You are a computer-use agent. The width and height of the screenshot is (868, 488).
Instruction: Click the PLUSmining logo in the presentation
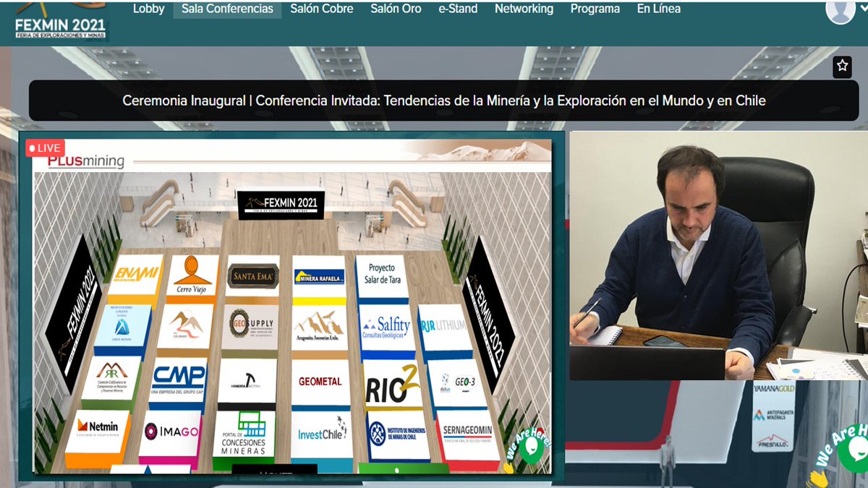tap(85, 162)
